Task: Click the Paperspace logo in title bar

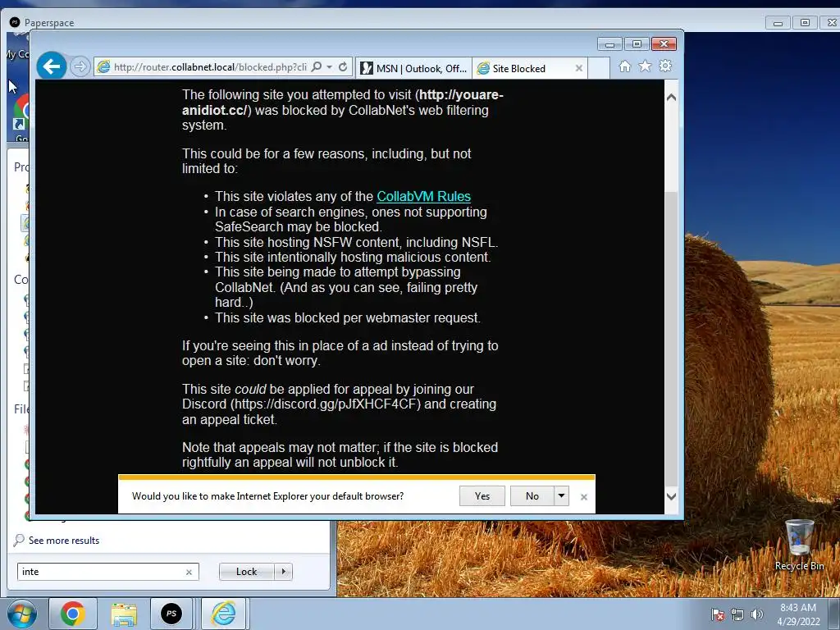Action: click(15, 22)
